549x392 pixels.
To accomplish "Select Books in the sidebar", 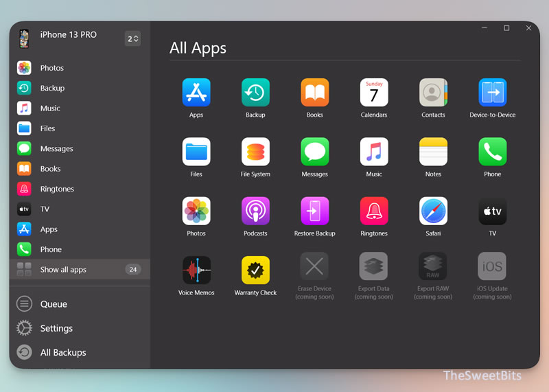I will pos(80,169).
